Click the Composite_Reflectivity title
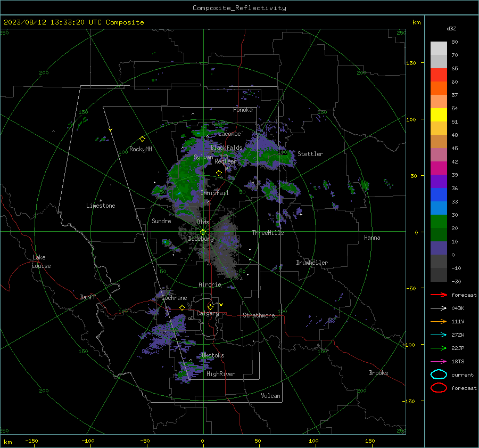 point(239,8)
